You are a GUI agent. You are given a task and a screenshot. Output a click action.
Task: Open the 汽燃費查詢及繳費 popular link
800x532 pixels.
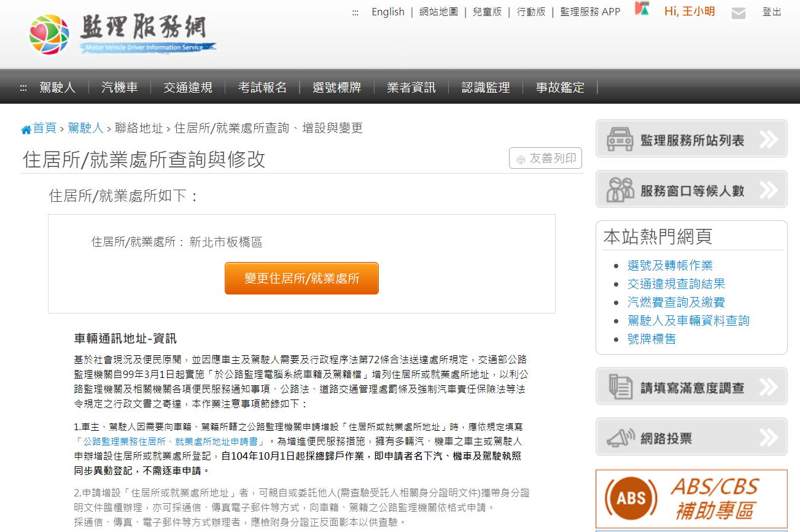click(x=676, y=302)
